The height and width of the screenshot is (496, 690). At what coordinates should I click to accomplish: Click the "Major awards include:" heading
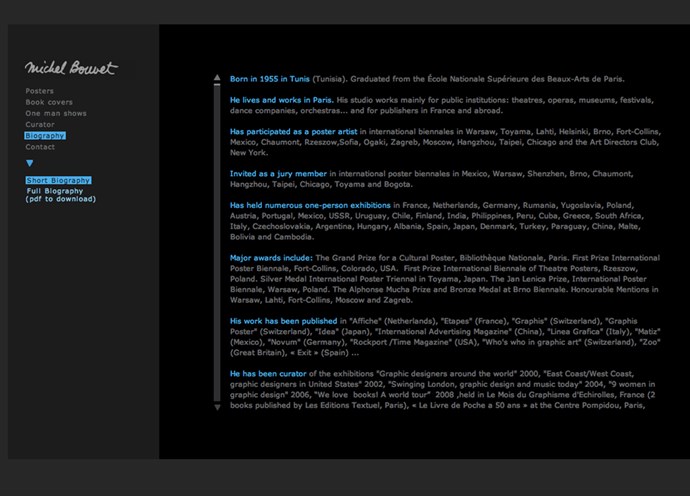pos(271,258)
